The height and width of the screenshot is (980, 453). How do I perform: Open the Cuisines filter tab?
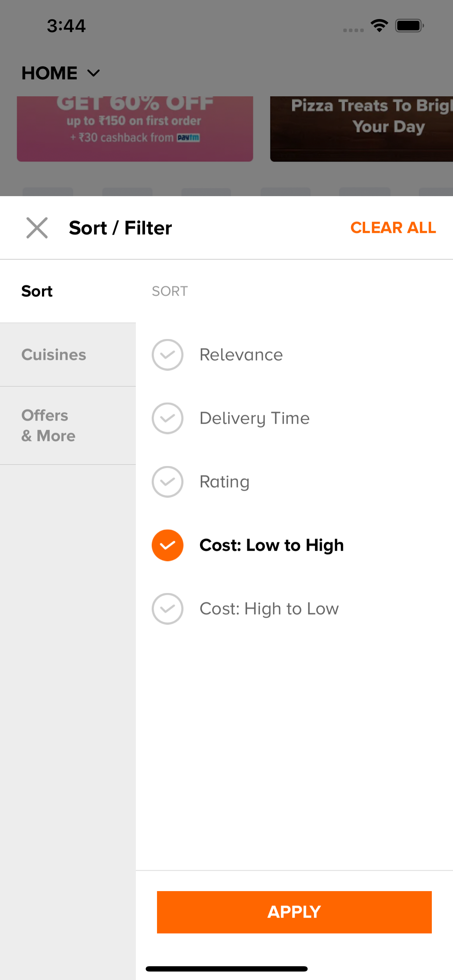tap(54, 355)
